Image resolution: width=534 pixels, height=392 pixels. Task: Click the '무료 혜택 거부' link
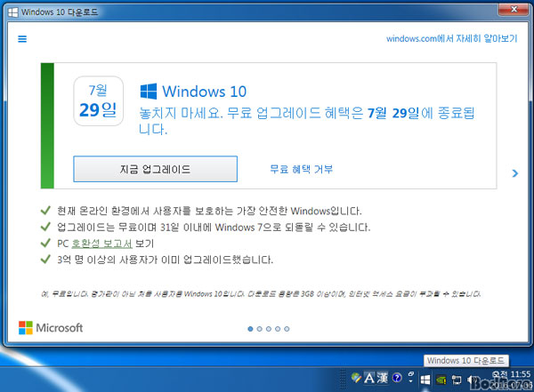[301, 168]
